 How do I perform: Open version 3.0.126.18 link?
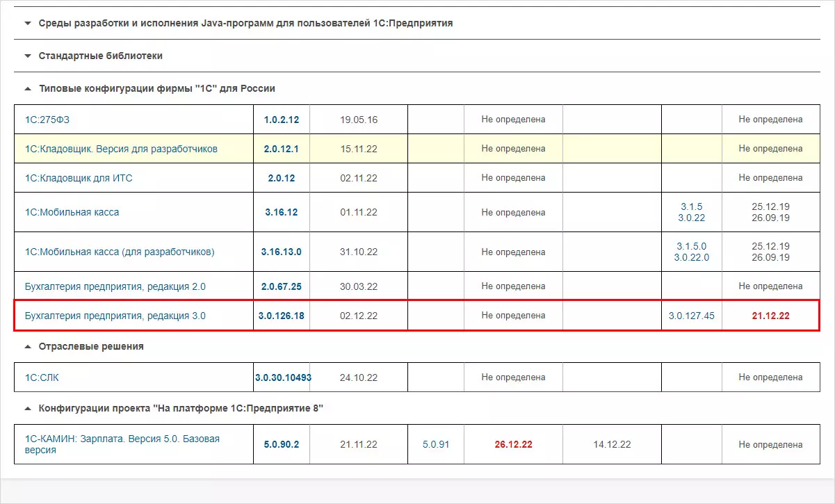282,316
